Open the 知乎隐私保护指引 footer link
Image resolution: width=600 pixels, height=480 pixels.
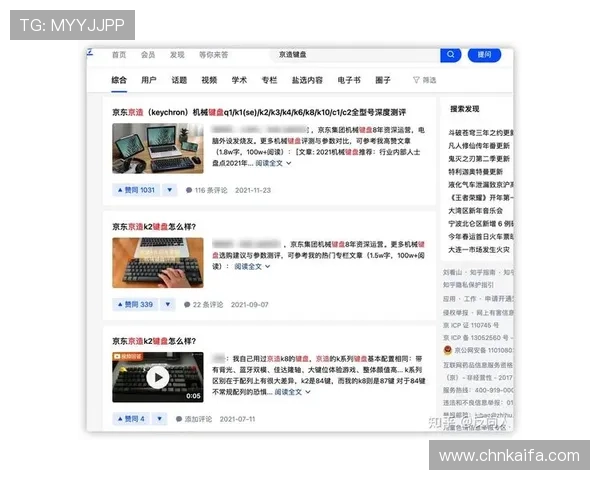[x=468, y=285]
